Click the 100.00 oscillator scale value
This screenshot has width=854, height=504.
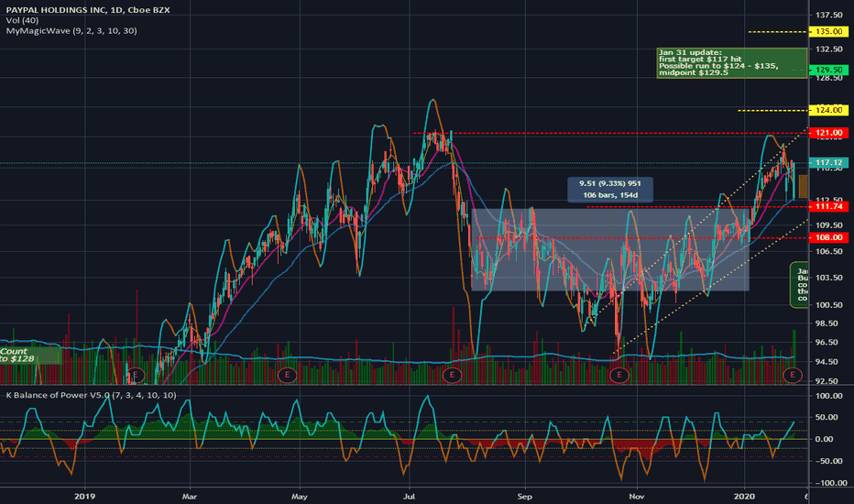pyautogui.click(x=831, y=396)
